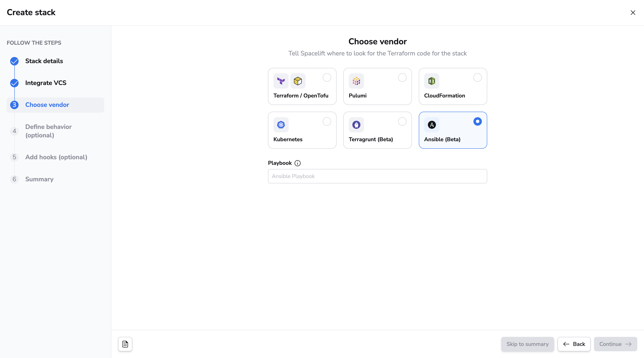Select Pulumi radio button
The height and width of the screenshot is (358, 644).
click(402, 78)
